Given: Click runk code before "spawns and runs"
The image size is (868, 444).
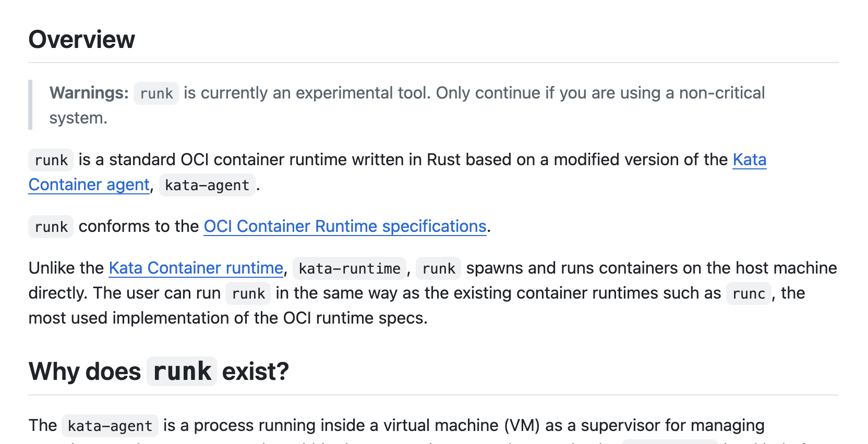Looking at the screenshot, I should (x=438, y=269).
